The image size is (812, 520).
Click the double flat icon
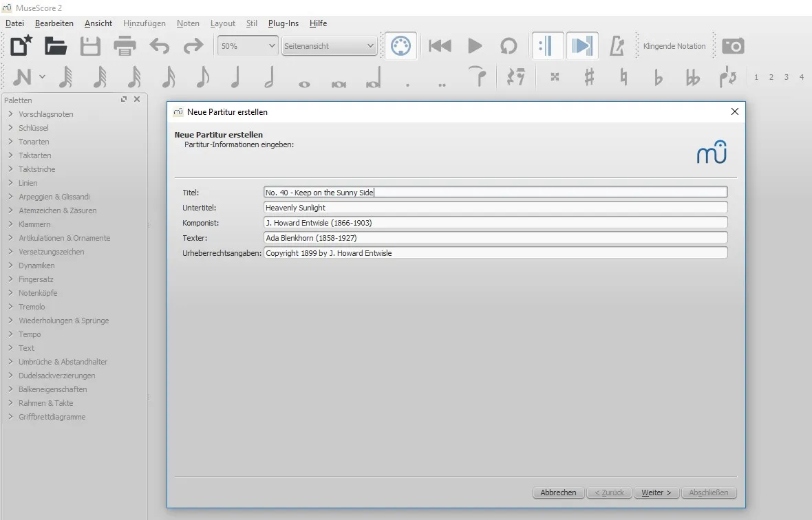[x=692, y=77]
